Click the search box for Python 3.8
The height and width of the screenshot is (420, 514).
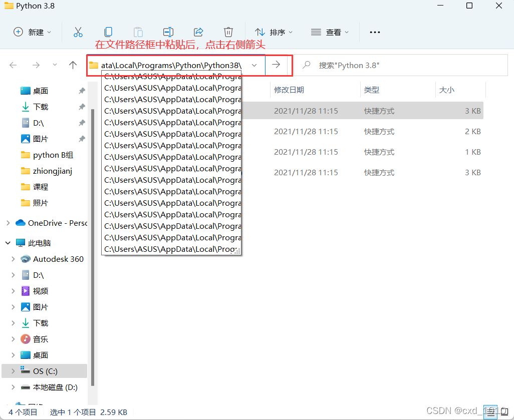401,65
